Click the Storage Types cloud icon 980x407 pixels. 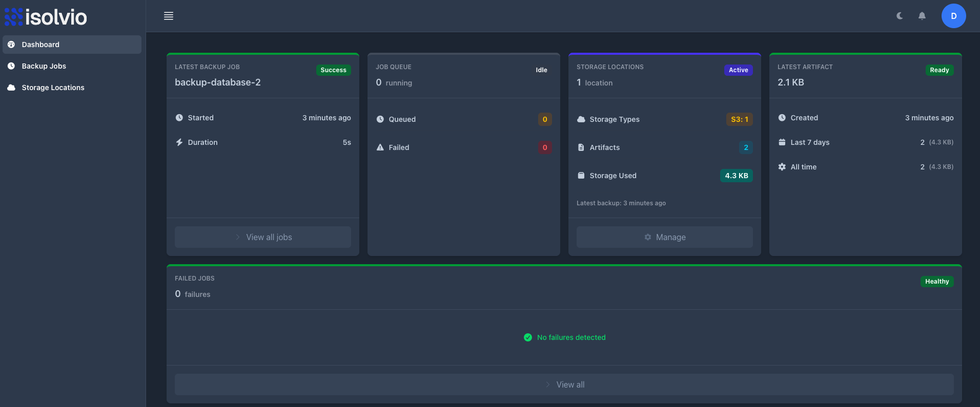click(x=581, y=119)
